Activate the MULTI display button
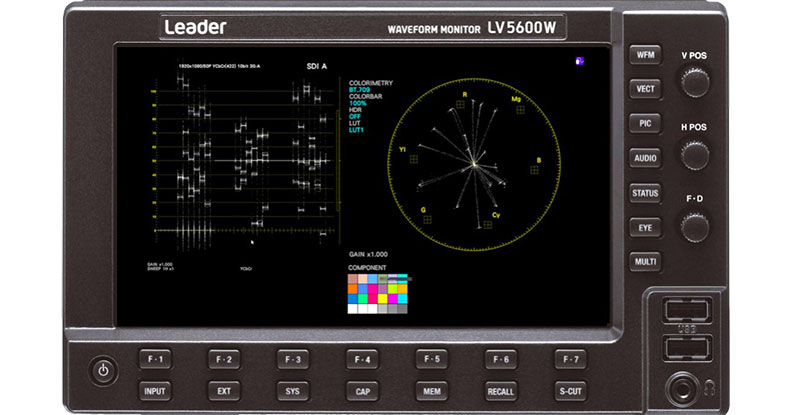Viewport: 800px width, 415px height. coord(645,262)
